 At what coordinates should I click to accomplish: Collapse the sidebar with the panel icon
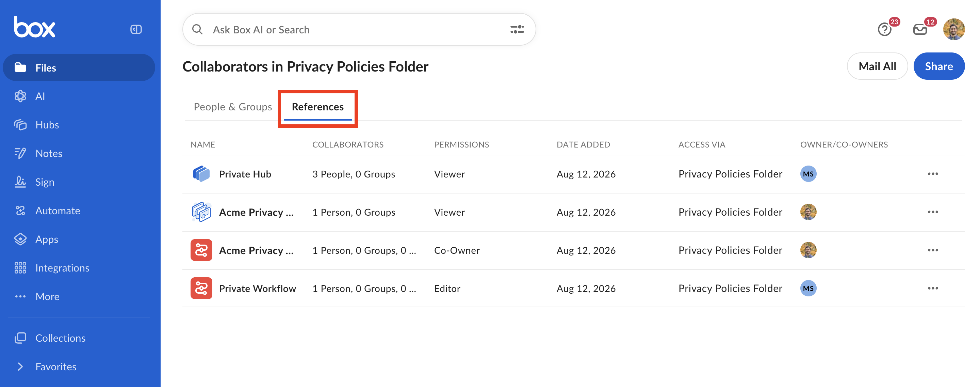click(136, 29)
